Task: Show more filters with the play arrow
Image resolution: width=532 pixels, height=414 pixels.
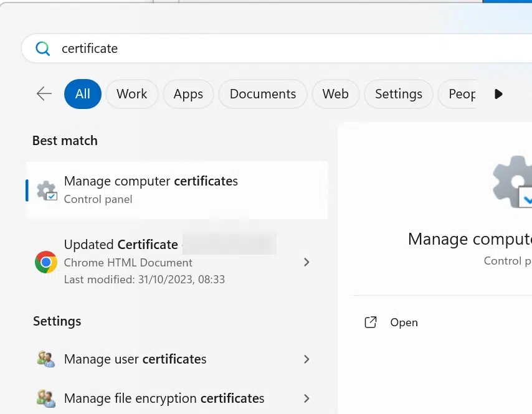Action: click(x=498, y=94)
